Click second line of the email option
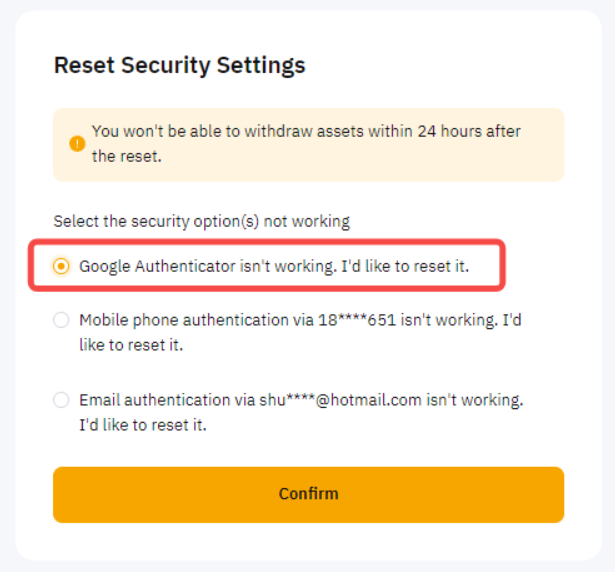The image size is (615, 572). pyautogui.click(x=143, y=425)
